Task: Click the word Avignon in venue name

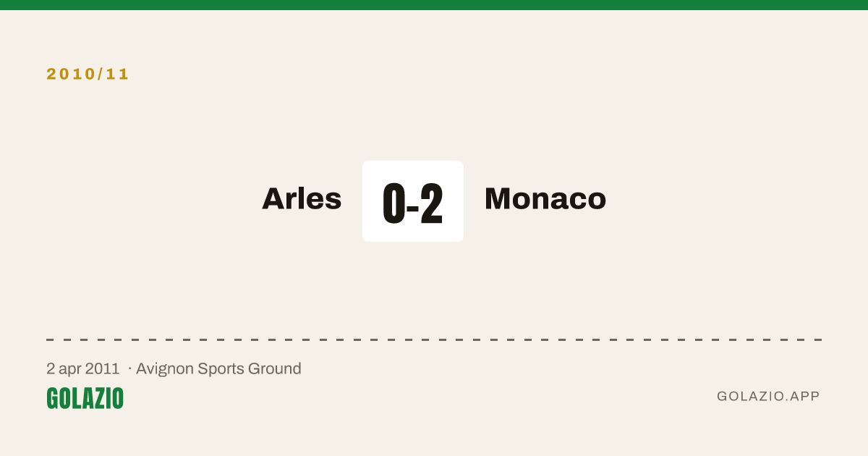Action: [x=165, y=369]
